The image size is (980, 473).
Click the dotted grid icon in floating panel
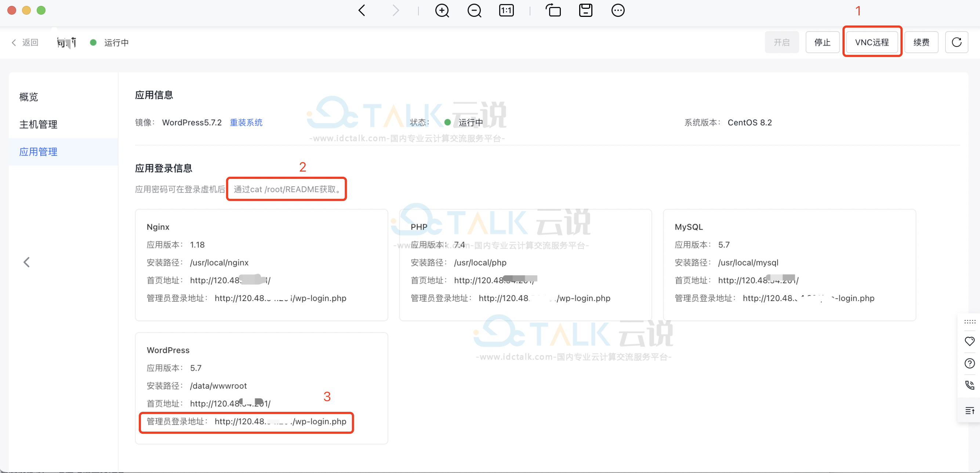tap(970, 322)
